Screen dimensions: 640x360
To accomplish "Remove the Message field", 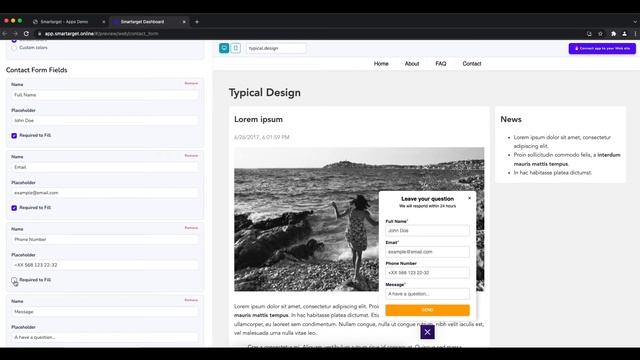I will (x=191, y=300).
